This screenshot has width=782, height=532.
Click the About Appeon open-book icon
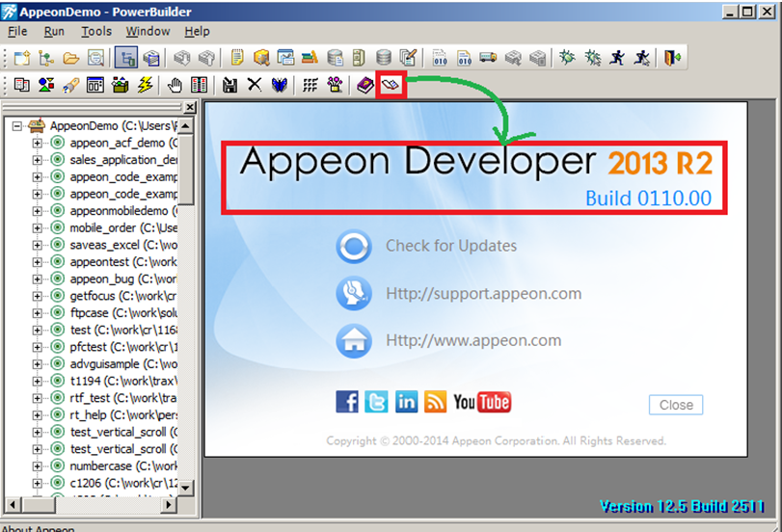coord(391,85)
